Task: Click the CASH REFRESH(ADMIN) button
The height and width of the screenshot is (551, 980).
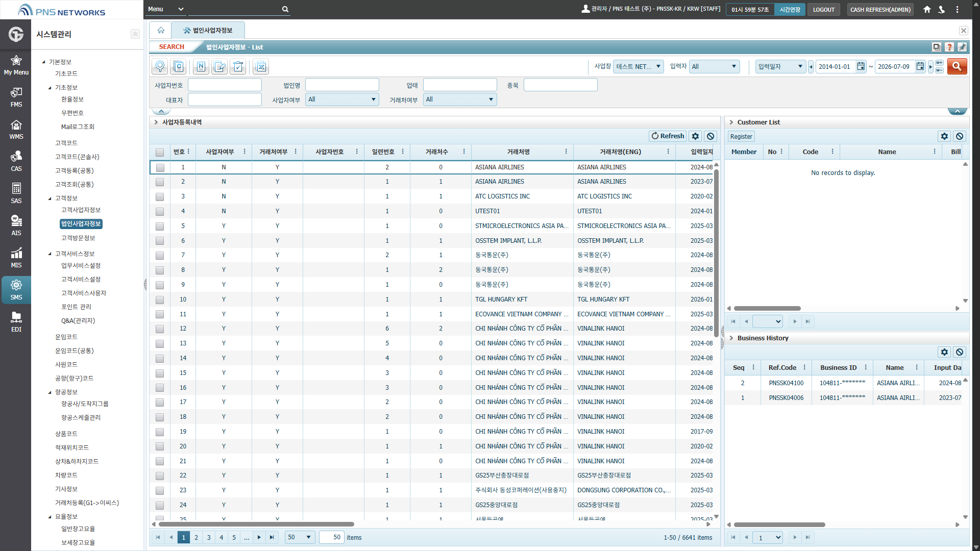Action: (x=880, y=10)
